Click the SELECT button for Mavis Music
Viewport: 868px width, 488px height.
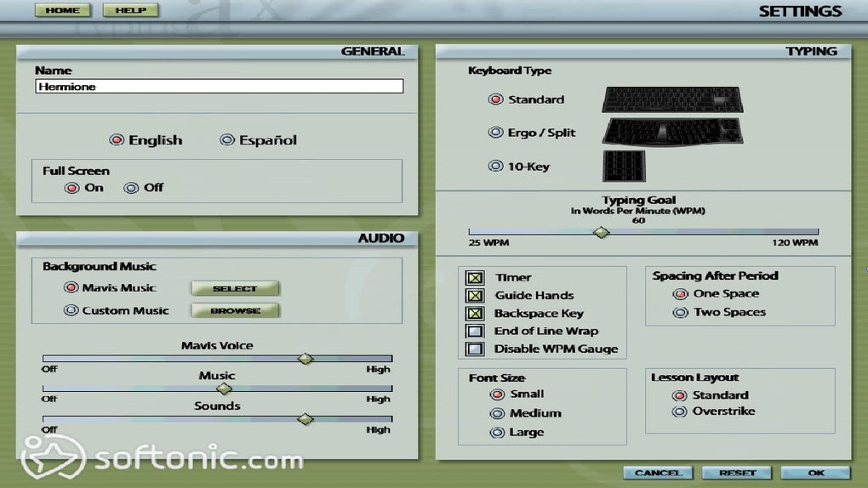pyautogui.click(x=235, y=288)
